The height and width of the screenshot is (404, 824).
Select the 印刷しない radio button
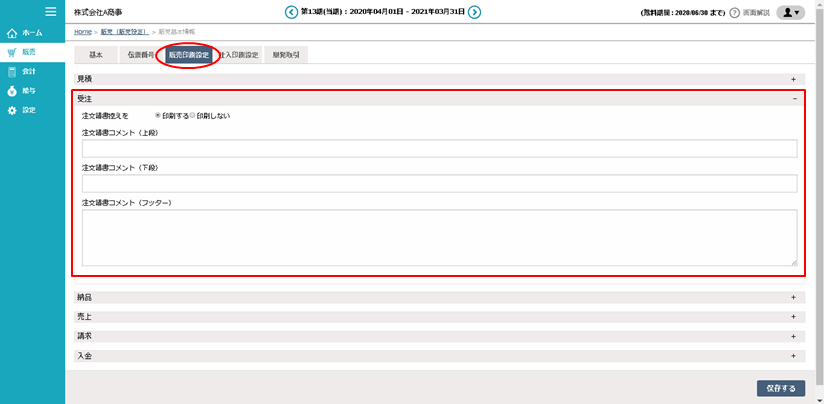(192, 115)
